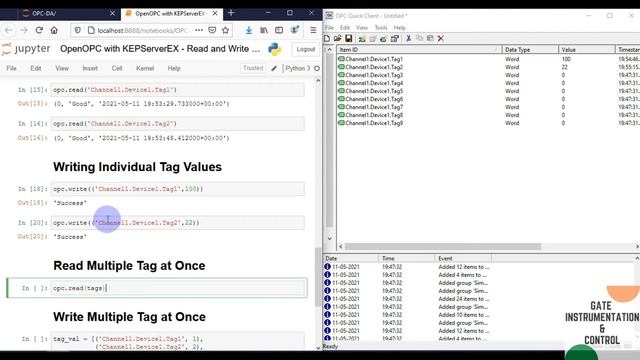Open Firefox hamburger menu
This screenshot has height=360, width=640.
(x=313, y=30)
